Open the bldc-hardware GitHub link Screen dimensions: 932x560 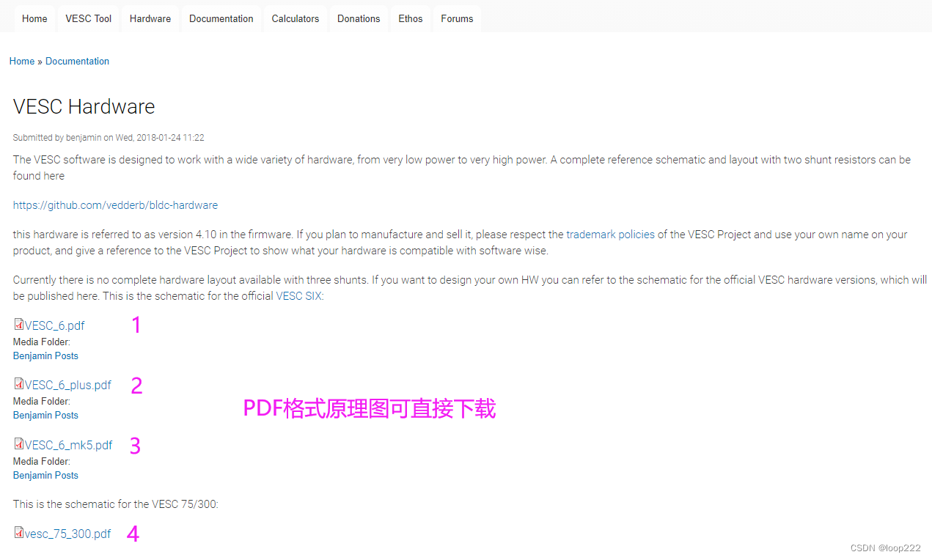coord(115,205)
